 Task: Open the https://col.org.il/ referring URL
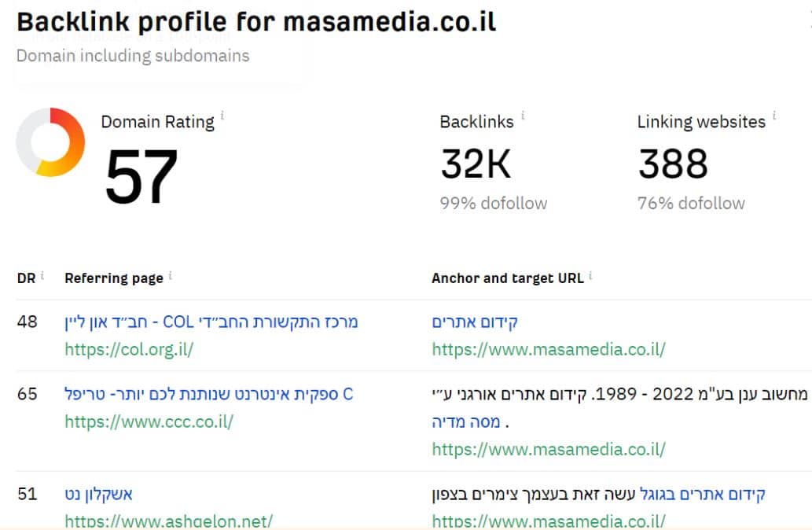click(x=129, y=350)
